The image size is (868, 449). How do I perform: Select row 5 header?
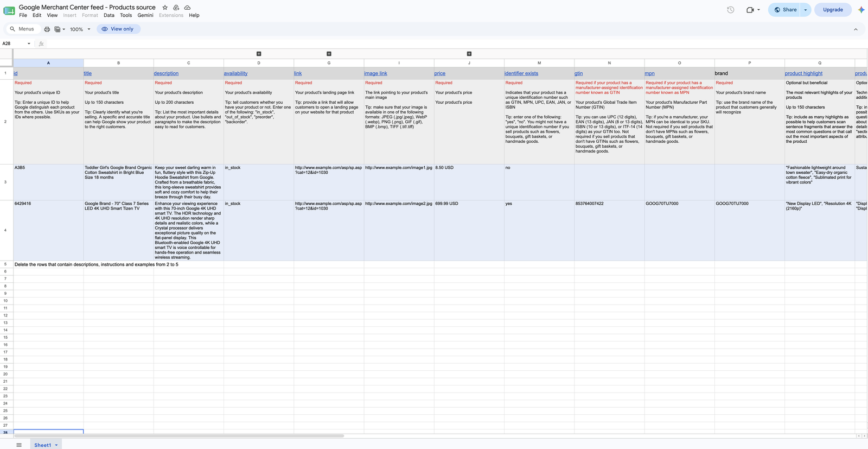click(x=6, y=264)
